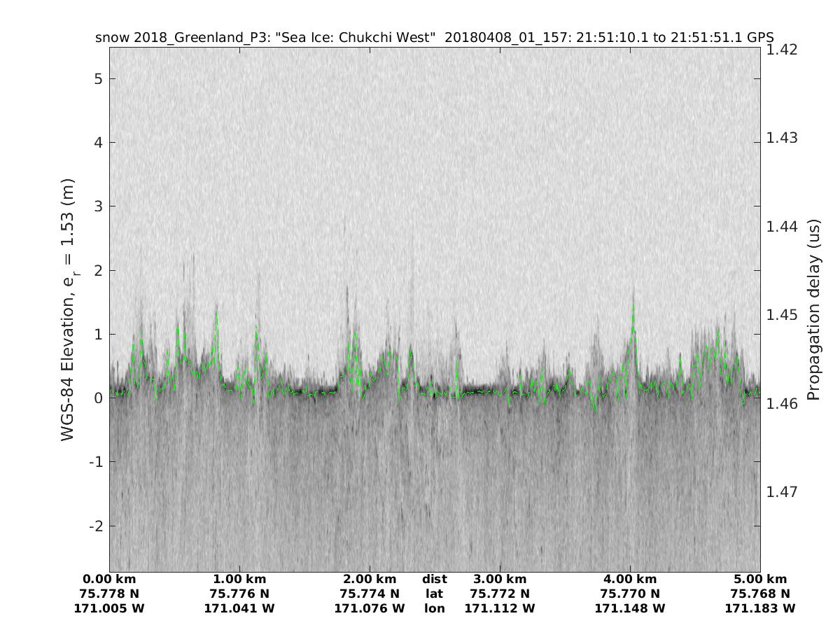The width and height of the screenshot is (840, 630).
Task: Click the 171.183 W longitude label
Action: pyautogui.click(x=760, y=608)
